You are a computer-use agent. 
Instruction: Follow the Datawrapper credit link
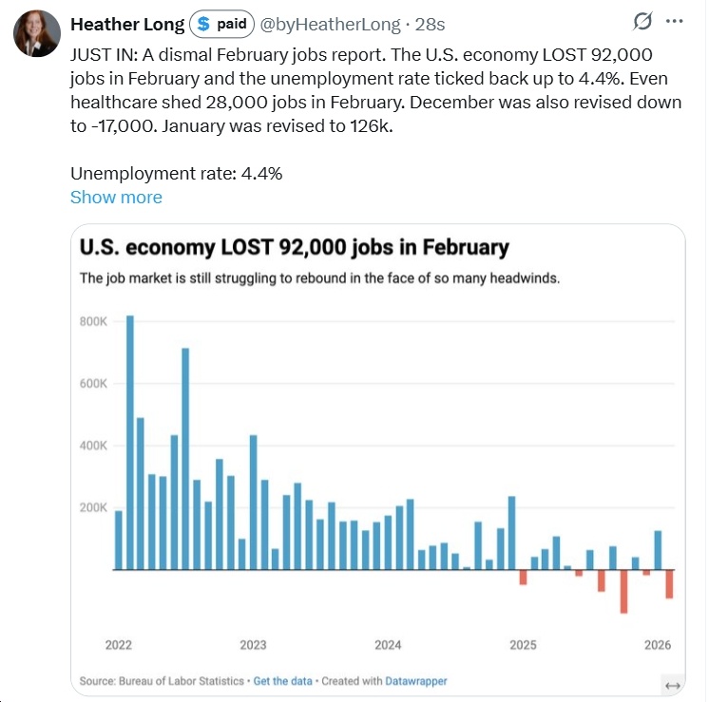tap(414, 681)
